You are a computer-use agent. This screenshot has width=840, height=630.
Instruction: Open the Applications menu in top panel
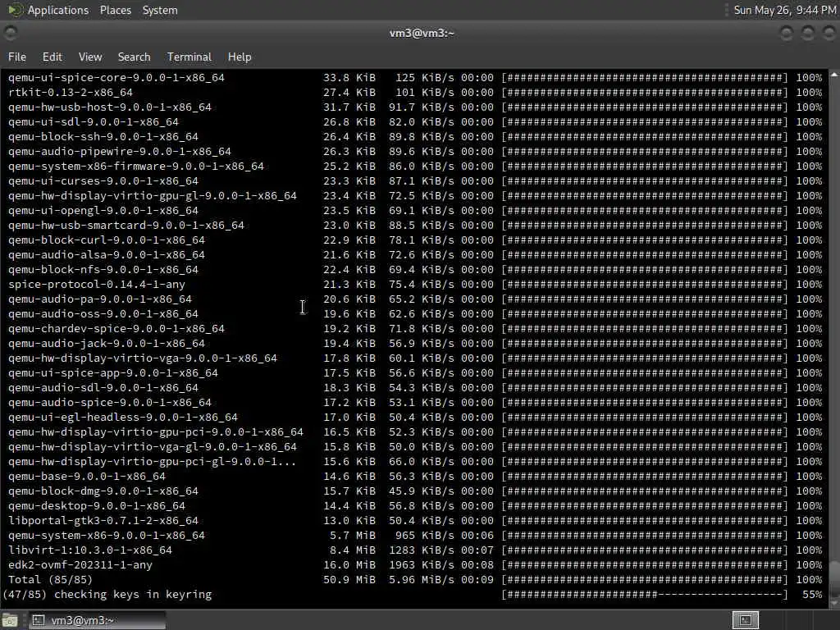pyautogui.click(x=58, y=10)
